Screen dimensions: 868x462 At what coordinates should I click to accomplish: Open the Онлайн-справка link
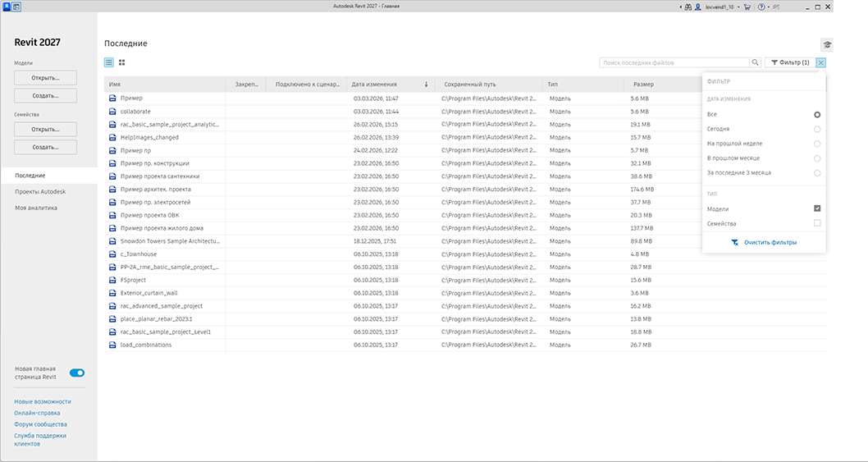tap(37, 413)
